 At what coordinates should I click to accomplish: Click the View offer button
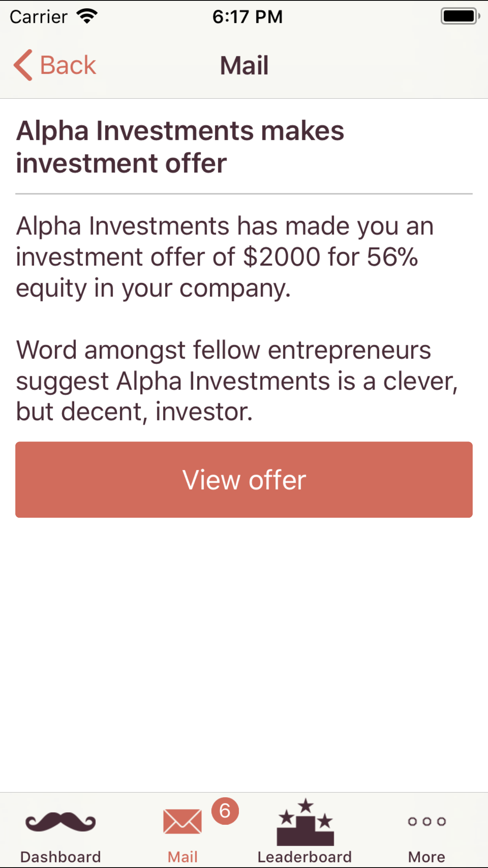244,480
